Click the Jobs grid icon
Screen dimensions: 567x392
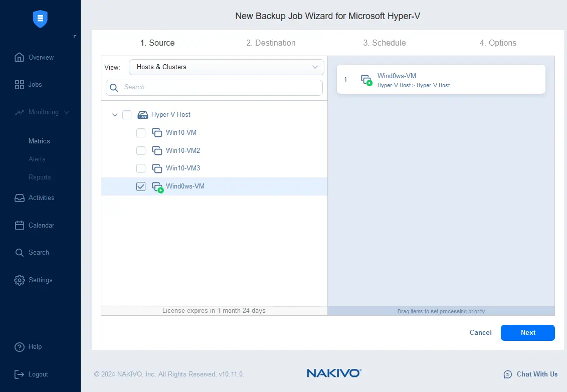19,85
